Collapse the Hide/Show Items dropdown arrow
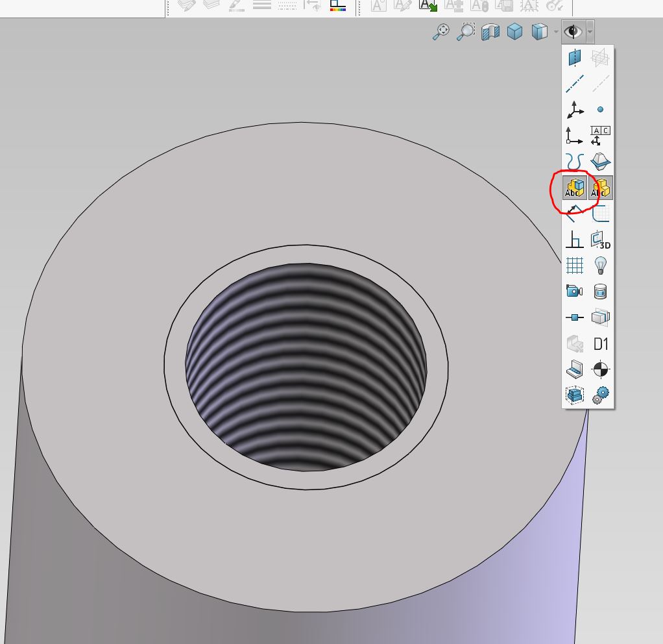663x644 pixels. coord(589,32)
